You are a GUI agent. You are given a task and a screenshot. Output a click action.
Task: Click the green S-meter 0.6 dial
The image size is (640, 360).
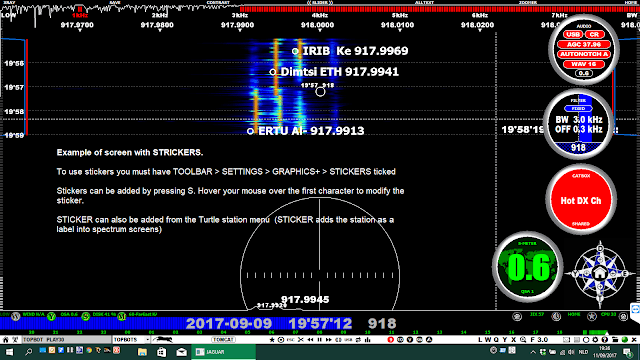tap(528, 267)
